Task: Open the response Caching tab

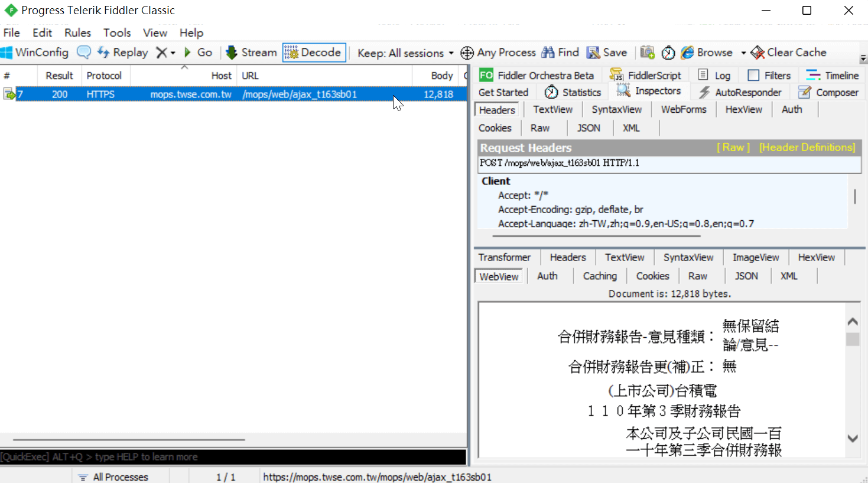Action: pyautogui.click(x=600, y=276)
